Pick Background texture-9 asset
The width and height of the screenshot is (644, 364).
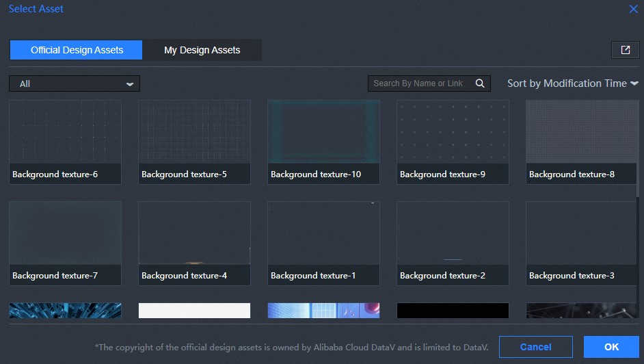(x=453, y=142)
